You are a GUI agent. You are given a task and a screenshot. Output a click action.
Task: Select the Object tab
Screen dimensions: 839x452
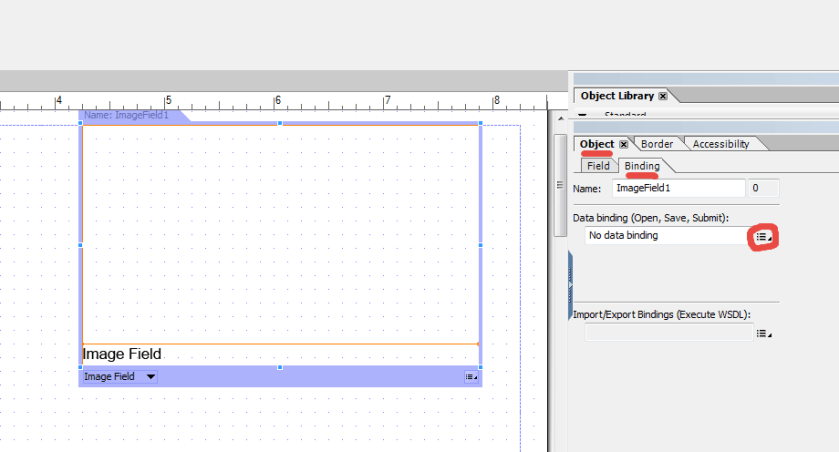(597, 144)
